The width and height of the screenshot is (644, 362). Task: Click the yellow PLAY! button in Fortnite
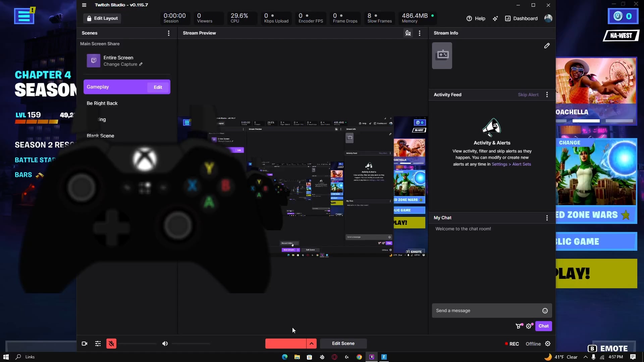tap(596, 274)
